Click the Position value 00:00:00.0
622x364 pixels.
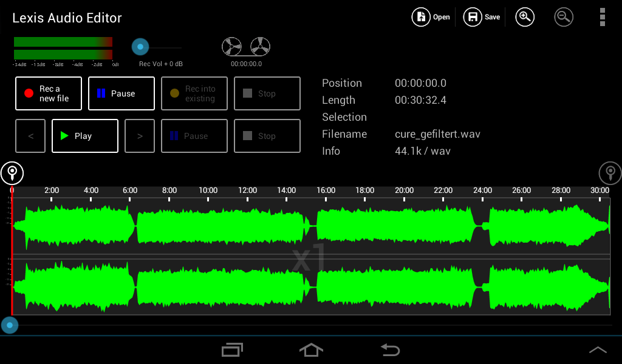point(420,83)
